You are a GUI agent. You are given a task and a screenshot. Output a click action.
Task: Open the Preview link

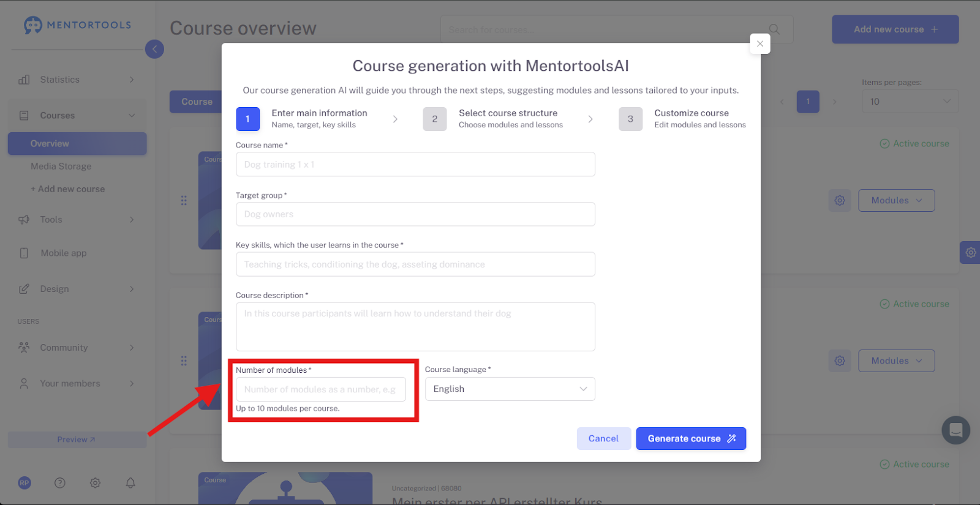[x=77, y=440]
